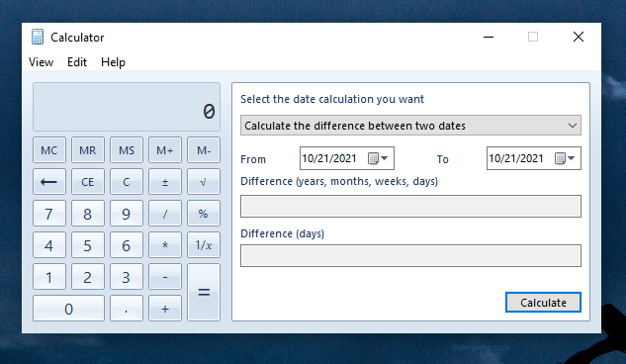Click the equals key
Viewport: 626px width, 364px height.
point(204,292)
